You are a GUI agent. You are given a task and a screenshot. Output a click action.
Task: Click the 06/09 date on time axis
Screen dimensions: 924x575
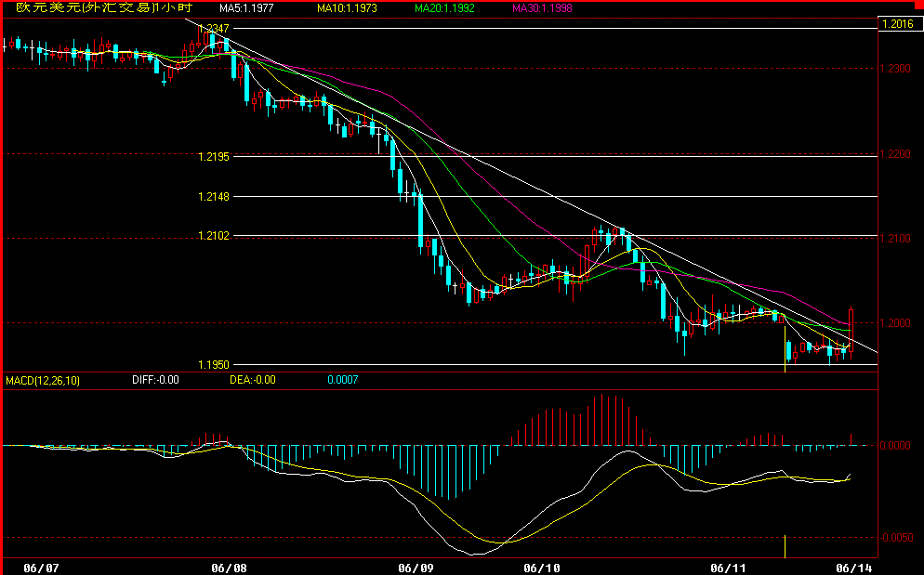(416, 567)
